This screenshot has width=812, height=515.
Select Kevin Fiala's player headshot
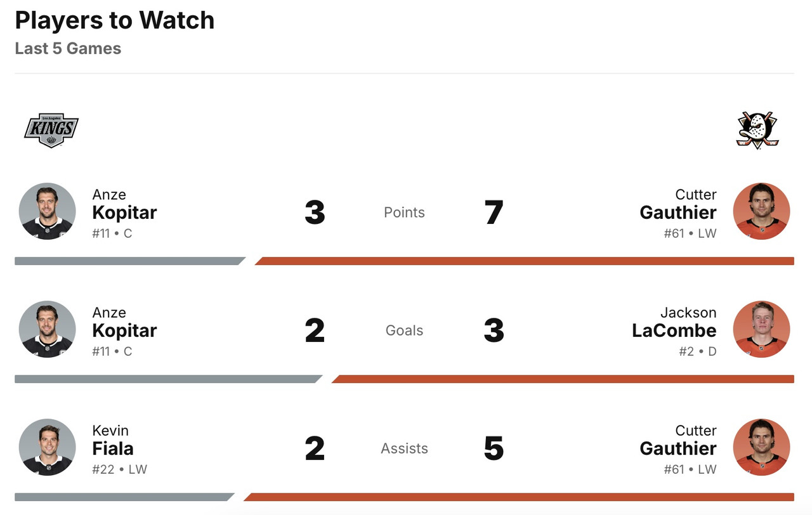pos(48,447)
